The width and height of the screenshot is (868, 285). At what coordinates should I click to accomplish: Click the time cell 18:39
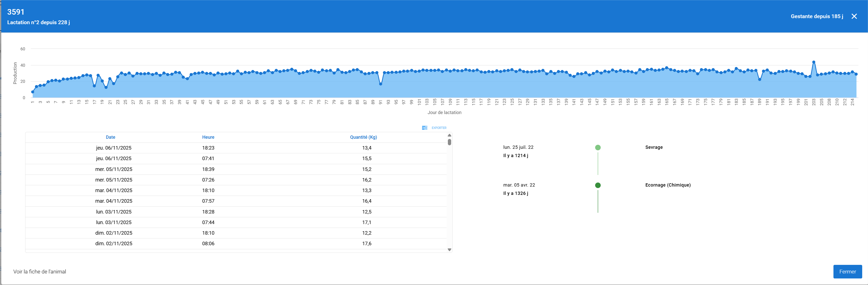coord(208,169)
